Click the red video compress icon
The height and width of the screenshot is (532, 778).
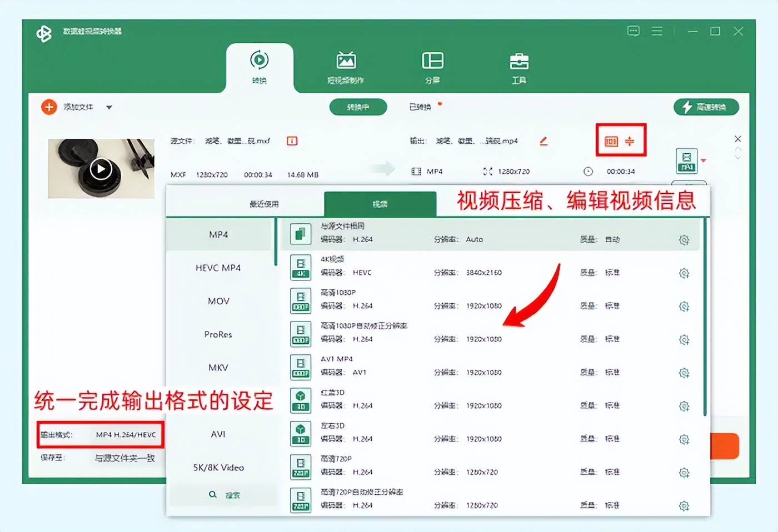tap(630, 141)
